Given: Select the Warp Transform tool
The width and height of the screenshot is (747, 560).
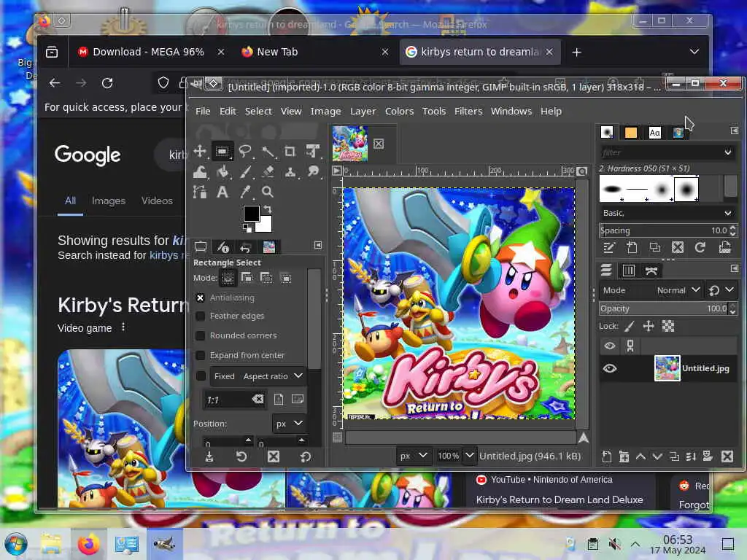Looking at the screenshot, I should (200, 172).
